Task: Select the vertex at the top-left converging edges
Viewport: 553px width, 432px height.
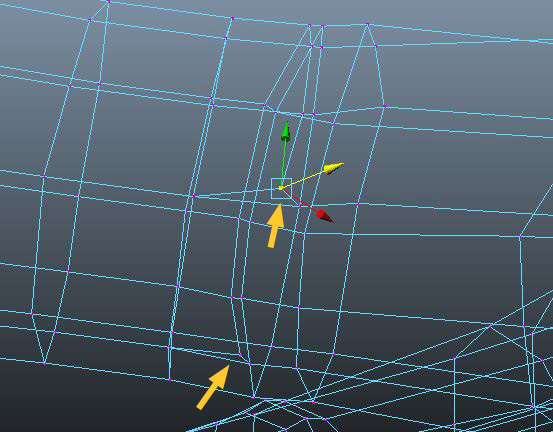Action: [x=109, y=2]
